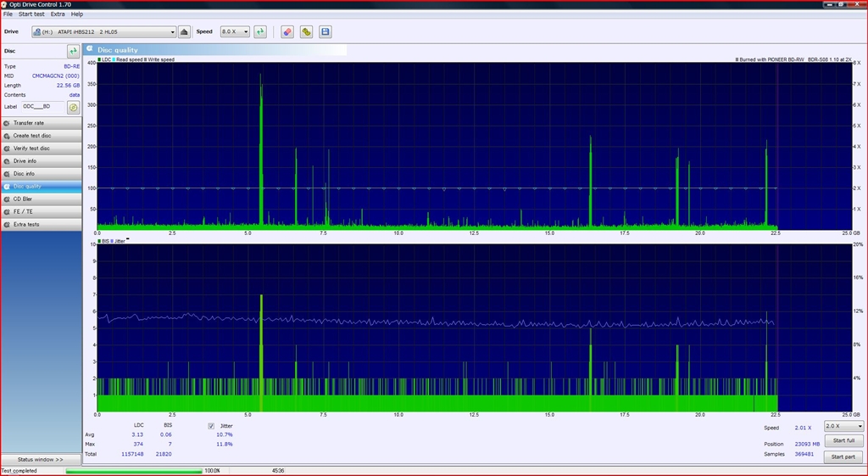Click the eject drive icon
This screenshot has width=868, height=476.
coord(184,31)
